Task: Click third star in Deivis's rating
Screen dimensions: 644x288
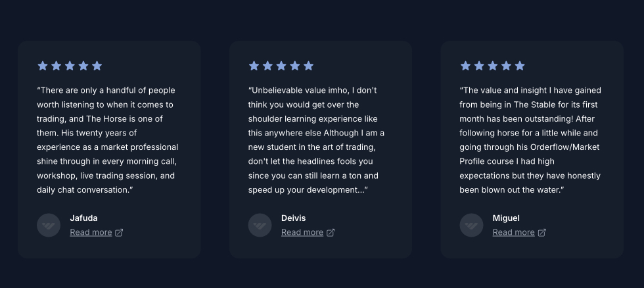Action: click(281, 66)
